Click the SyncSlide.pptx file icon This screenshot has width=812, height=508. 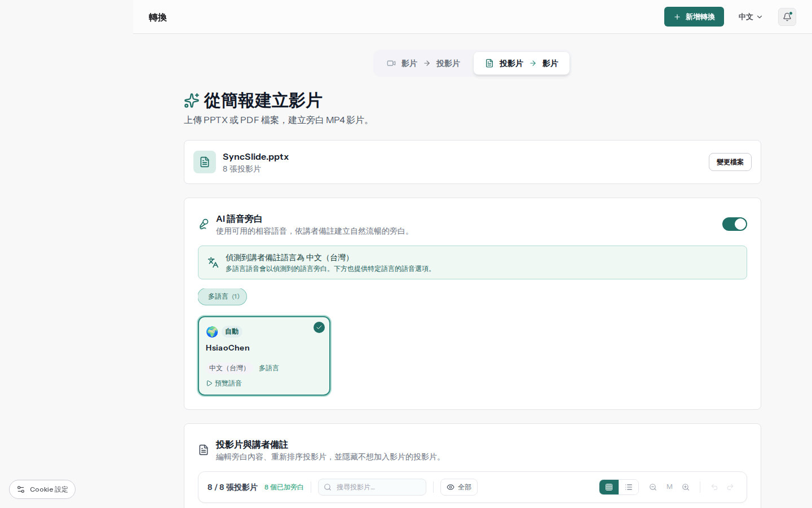tap(205, 162)
